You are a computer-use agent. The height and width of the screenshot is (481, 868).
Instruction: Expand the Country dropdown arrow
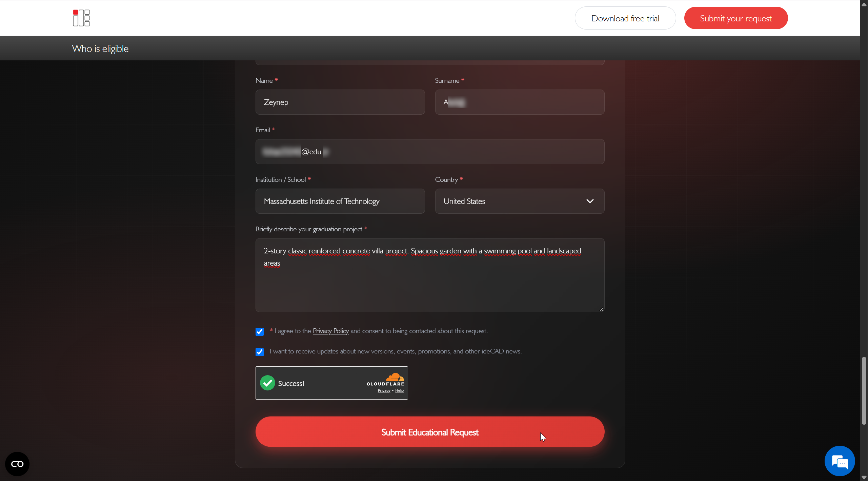tap(590, 201)
